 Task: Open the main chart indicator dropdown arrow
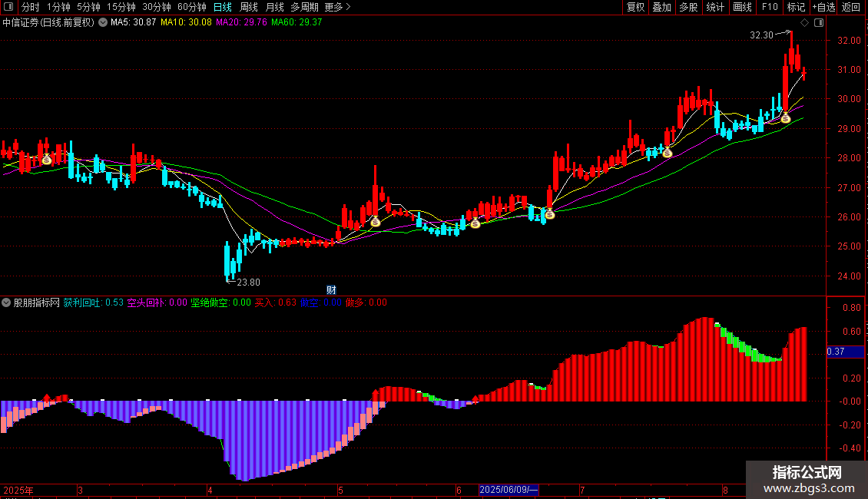click(x=103, y=23)
